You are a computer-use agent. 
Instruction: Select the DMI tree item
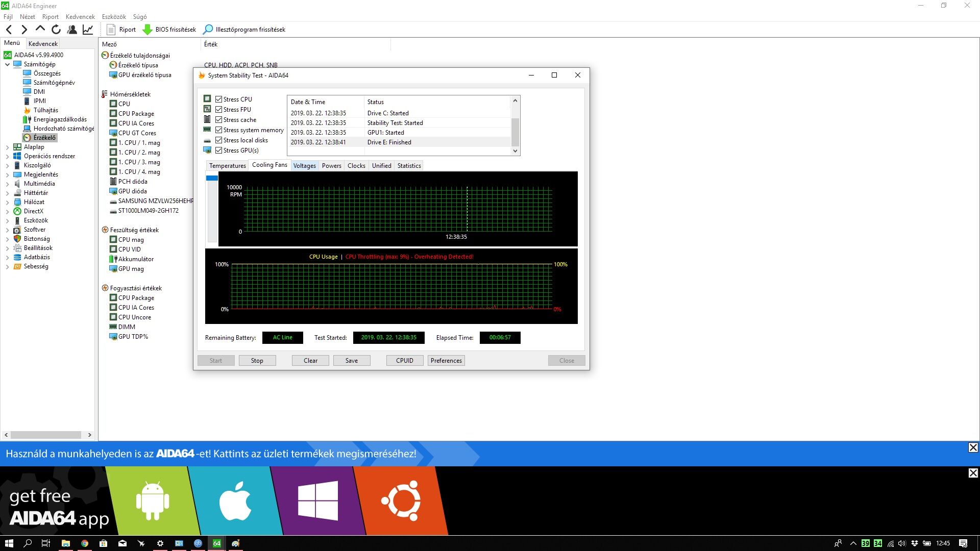click(x=34, y=92)
